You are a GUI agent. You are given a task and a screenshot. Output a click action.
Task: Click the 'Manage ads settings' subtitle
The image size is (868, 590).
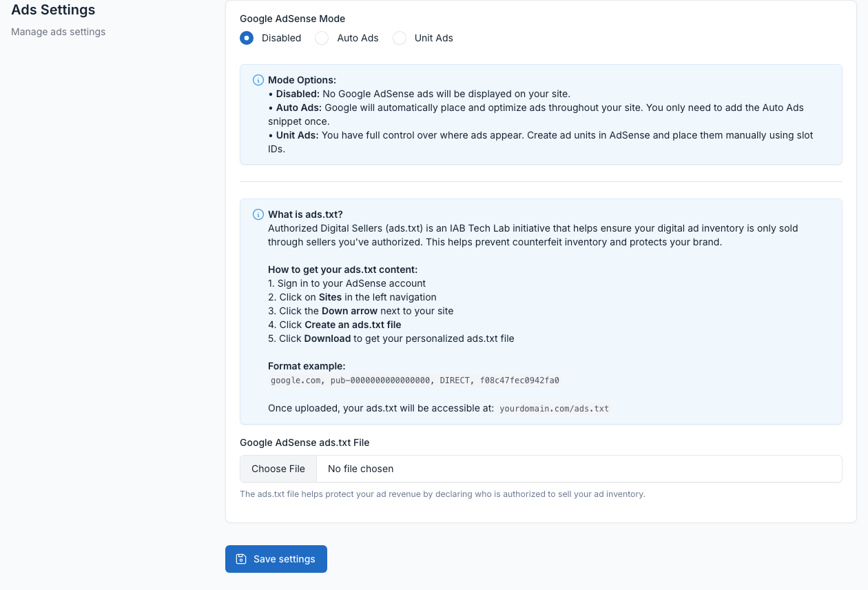(x=59, y=32)
